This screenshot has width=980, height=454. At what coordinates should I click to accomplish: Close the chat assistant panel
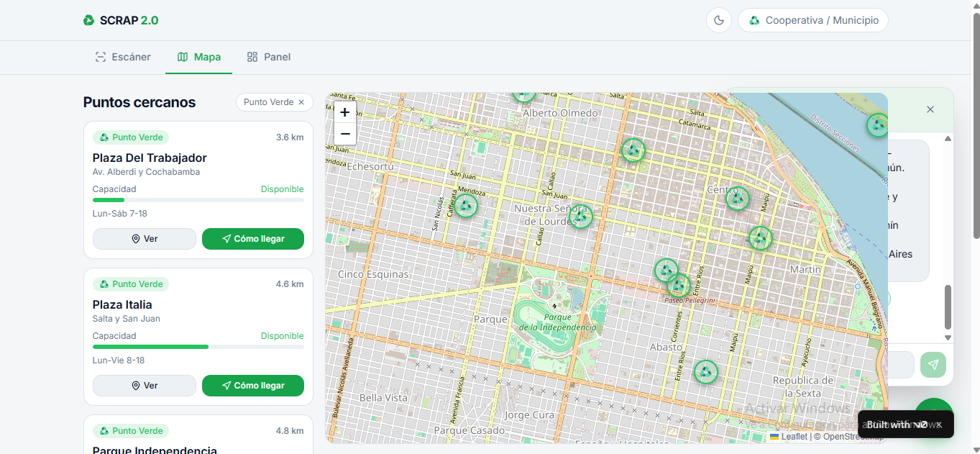click(930, 109)
